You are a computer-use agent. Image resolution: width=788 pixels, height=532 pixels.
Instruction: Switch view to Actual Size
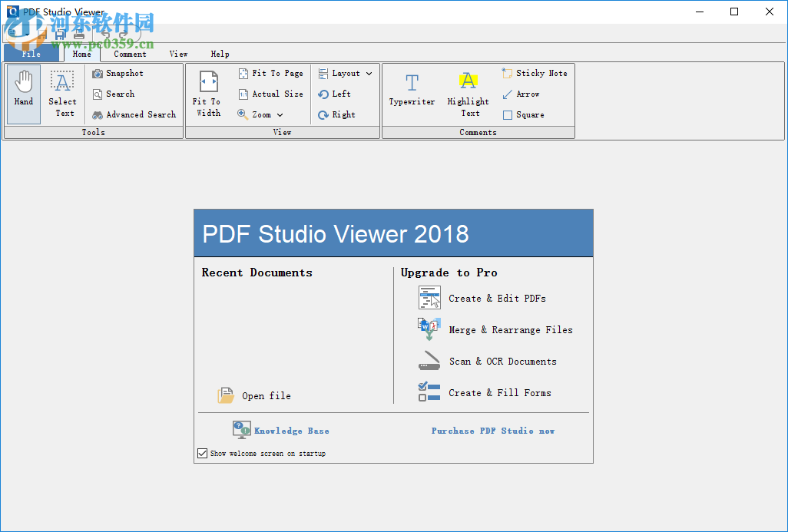pyautogui.click(x=270, y=94)
